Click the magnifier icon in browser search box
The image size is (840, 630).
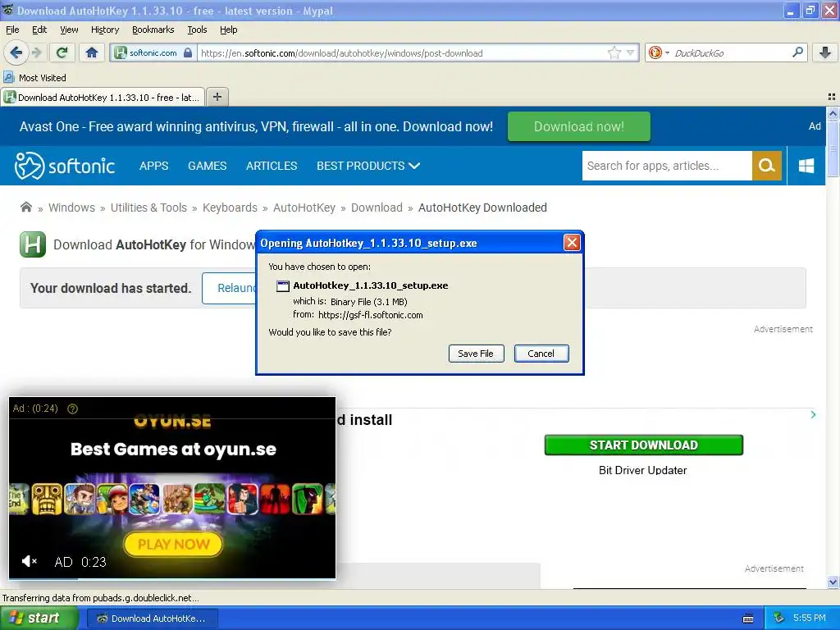797,52
